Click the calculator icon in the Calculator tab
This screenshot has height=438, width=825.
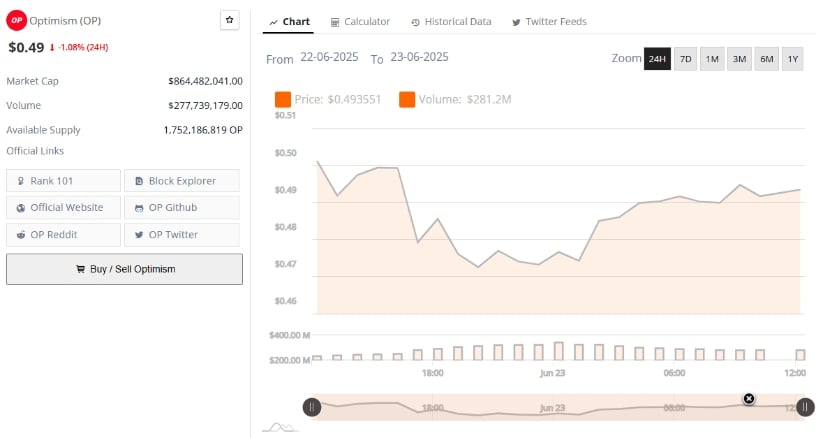point(335,22)
